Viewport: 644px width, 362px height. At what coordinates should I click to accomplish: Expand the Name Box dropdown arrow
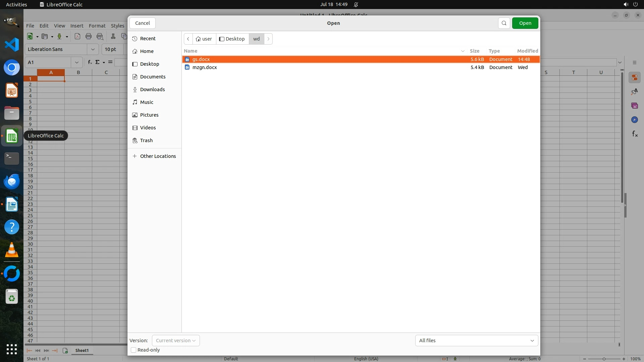[x=77, y=62]
